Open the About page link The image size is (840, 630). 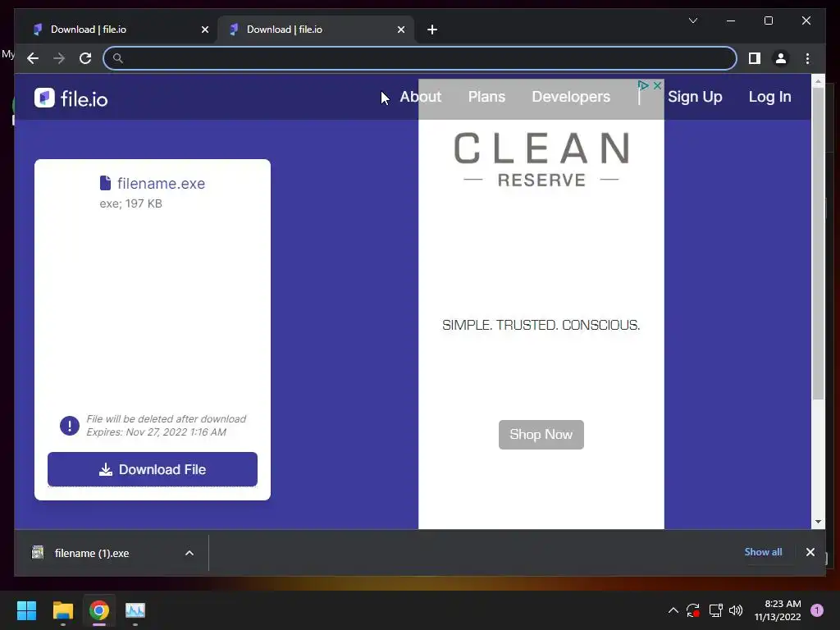tap(421, 97)
